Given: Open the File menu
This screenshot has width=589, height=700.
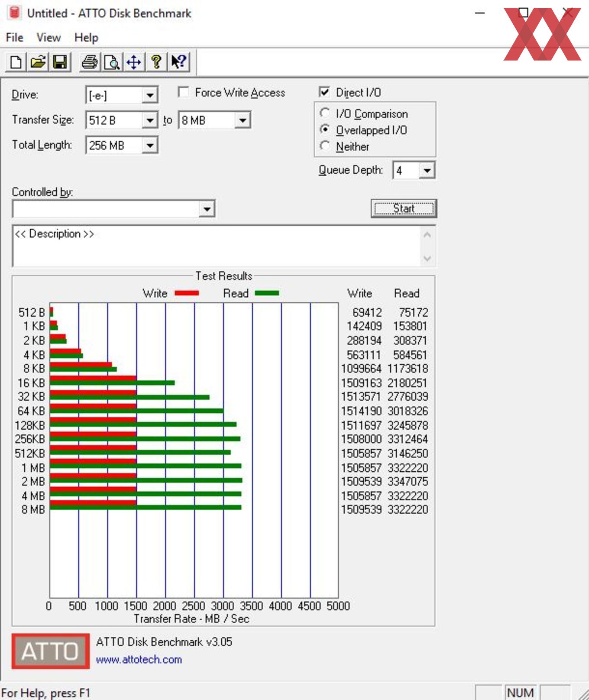Looking at the screenshot, I should 15,38.
